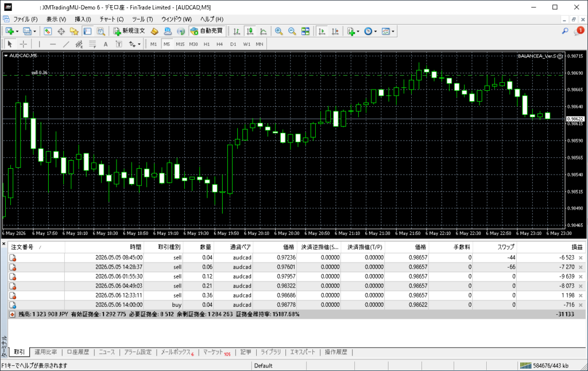Zoom in the chart with magnifier plus

[278, 31]
